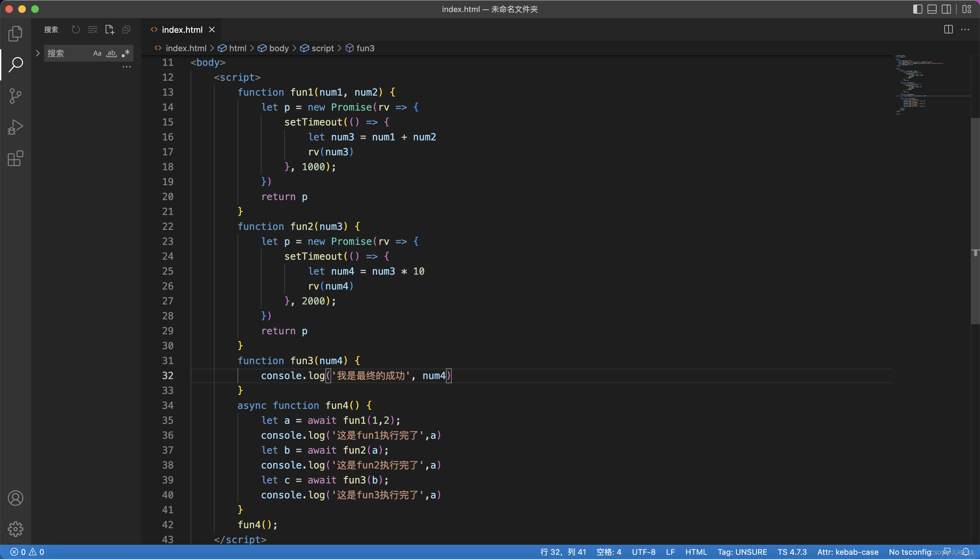
Task: Toggle the primary side bar layout icon
Action: click(x=917, y=9)
